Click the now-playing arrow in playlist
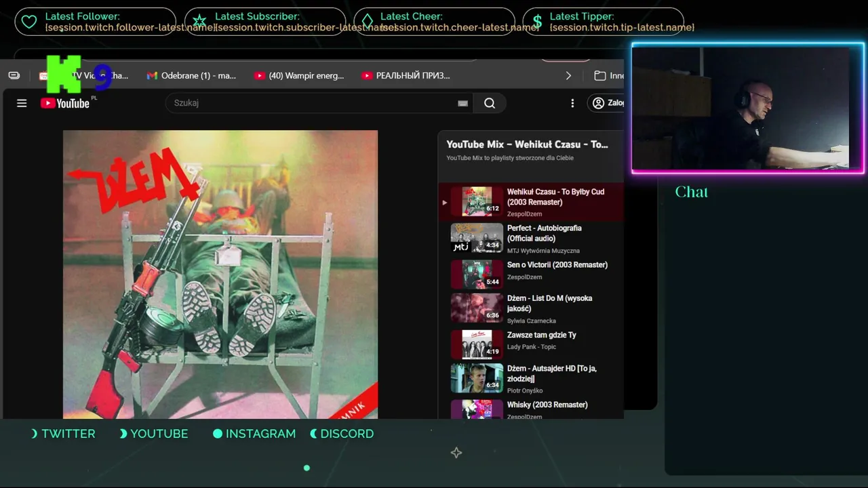 [x=444, y=202]
